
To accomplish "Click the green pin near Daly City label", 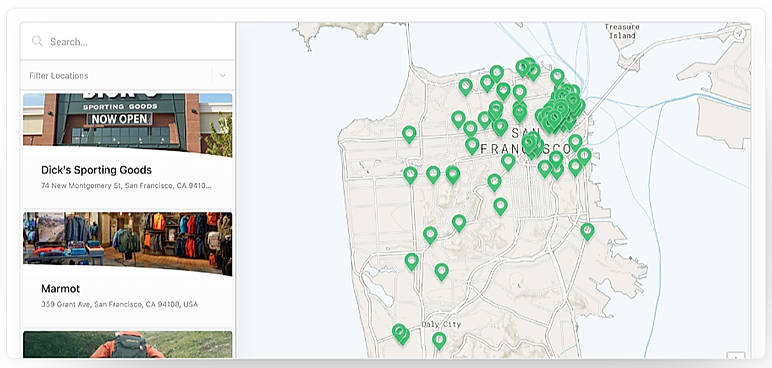I will click(439, 340).
